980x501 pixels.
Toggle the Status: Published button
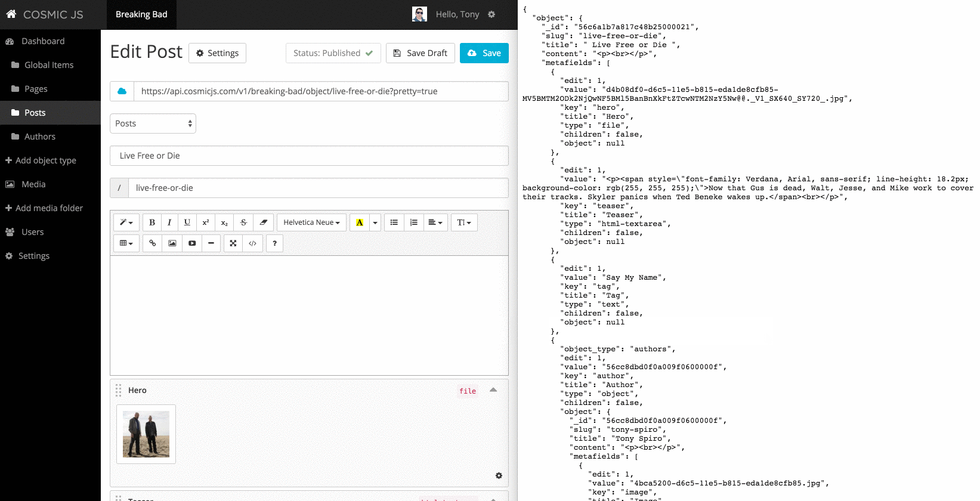click(333, 53)
